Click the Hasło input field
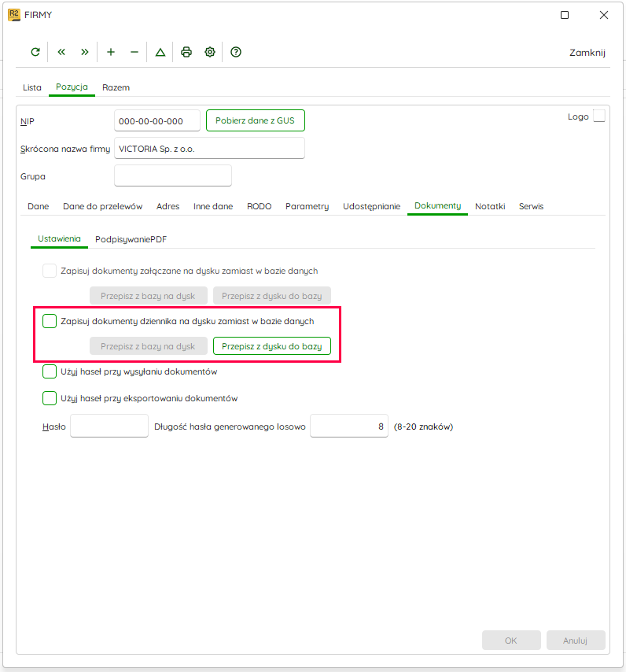Image resolution: width=626 pixels, height=672 pixels. [x=109, y=426]
